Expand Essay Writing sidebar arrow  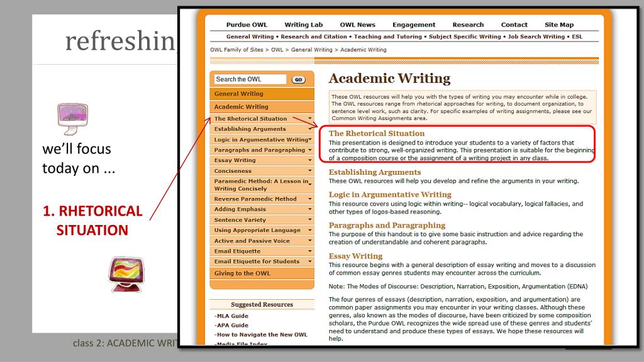(310, 160)
